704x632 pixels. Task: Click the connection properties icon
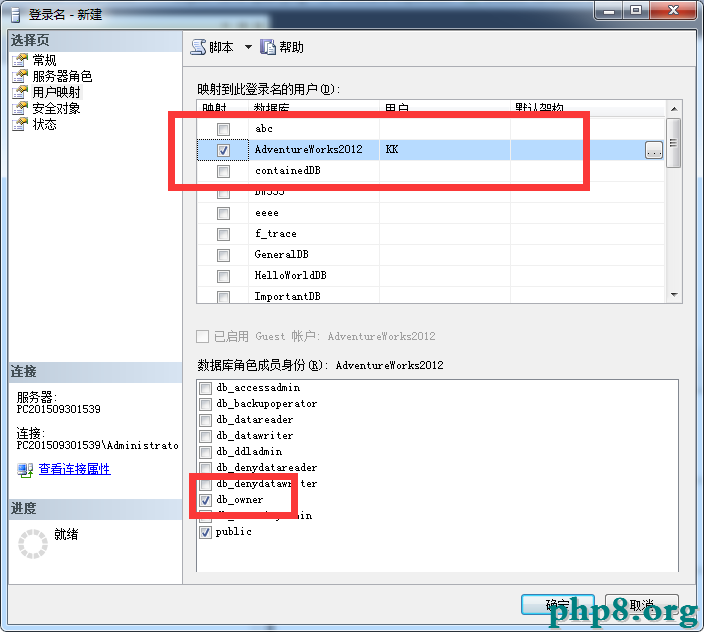[25, 470]
